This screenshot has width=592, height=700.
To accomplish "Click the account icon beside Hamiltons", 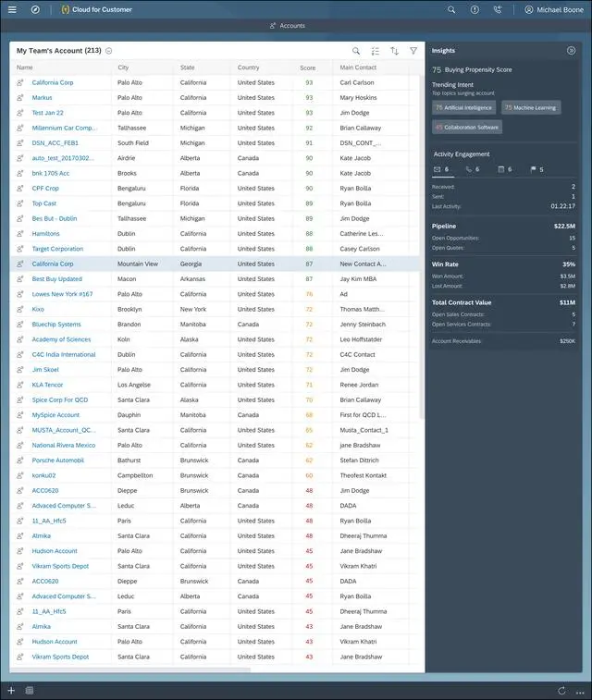I will (20, 234).
